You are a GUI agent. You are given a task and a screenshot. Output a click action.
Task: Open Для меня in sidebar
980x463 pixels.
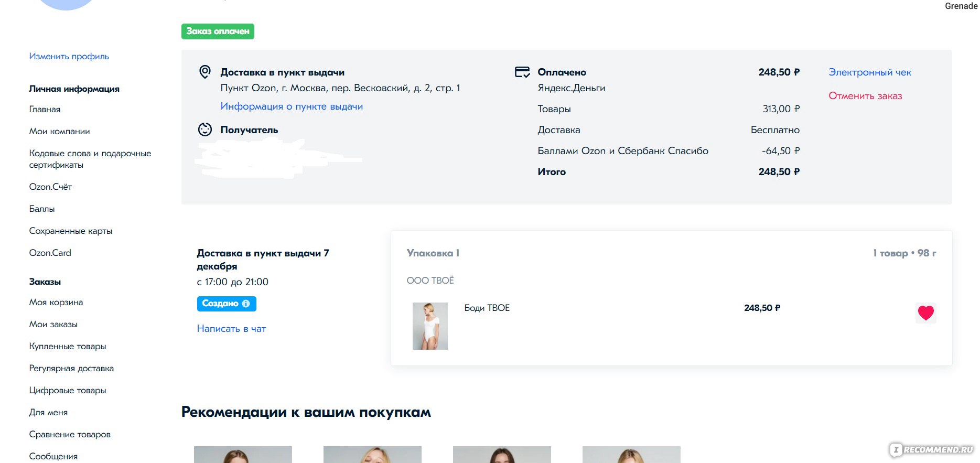[48, 413]
